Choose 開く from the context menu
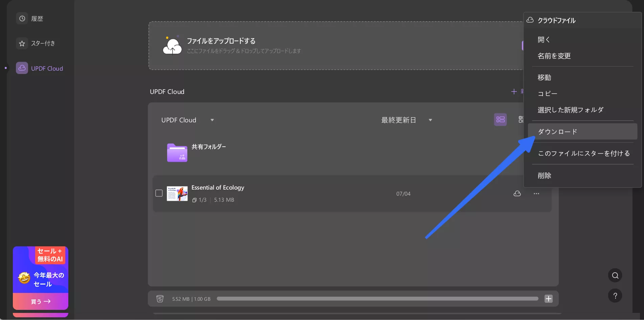This screenshot has width=644, height=320. (x=582, y=40)
